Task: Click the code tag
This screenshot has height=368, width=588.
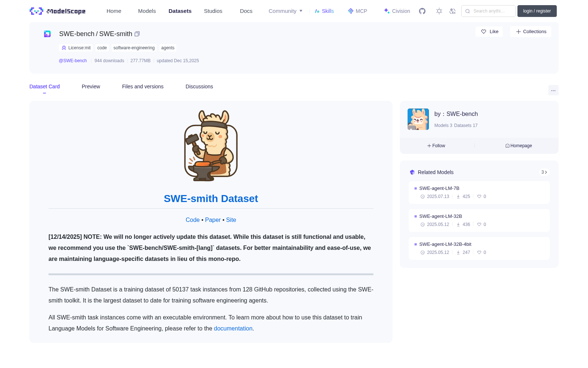Action: 102,48
